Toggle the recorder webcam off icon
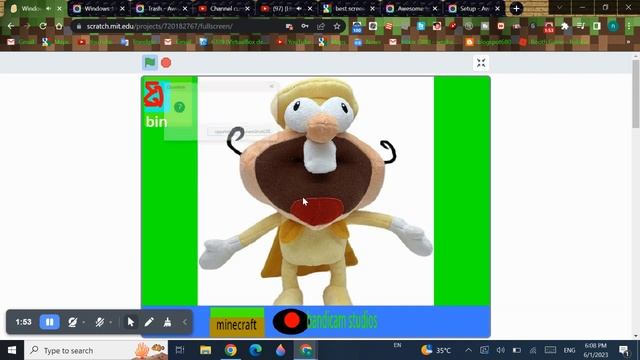 coord(73,322)
